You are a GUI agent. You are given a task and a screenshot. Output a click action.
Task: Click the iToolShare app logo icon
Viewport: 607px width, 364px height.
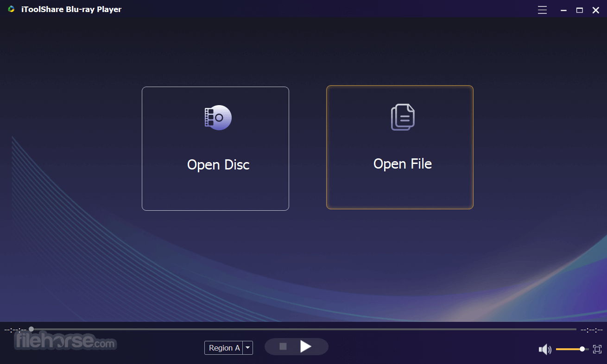pos(11,9)
